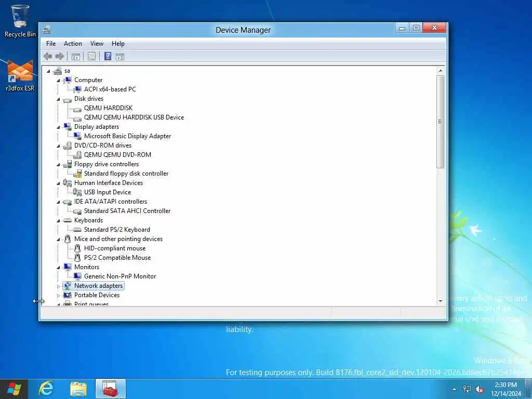532x399 pixels.
Task: Launch Internet Explorer from the taskbar
Action: [x=46, y=389]
